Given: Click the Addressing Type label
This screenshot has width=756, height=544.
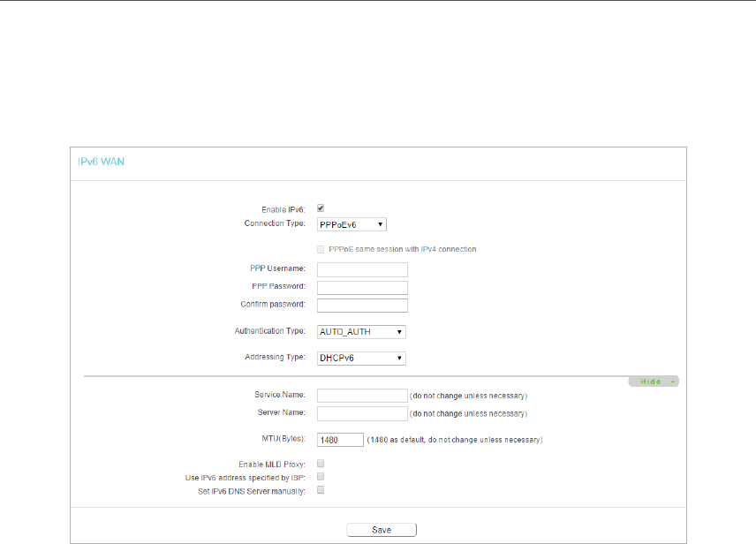Looking at the screenshot, I should 275,357.
